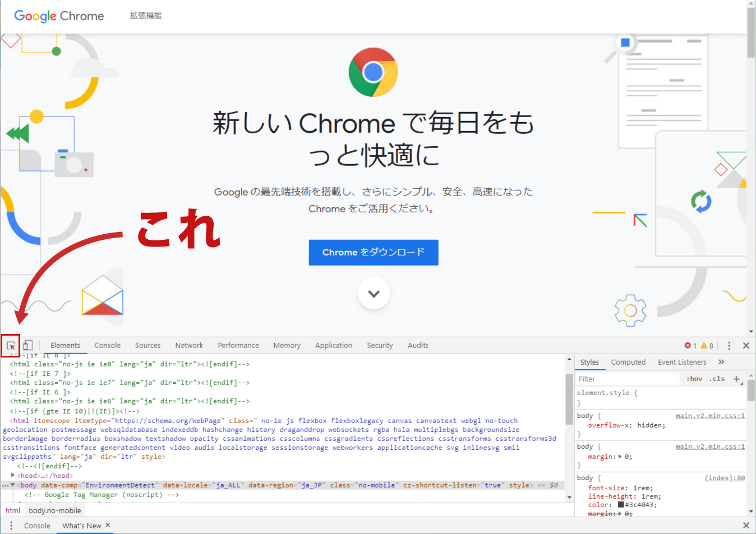
Task: Switch to the Sources tab
Action: [147, 346]
